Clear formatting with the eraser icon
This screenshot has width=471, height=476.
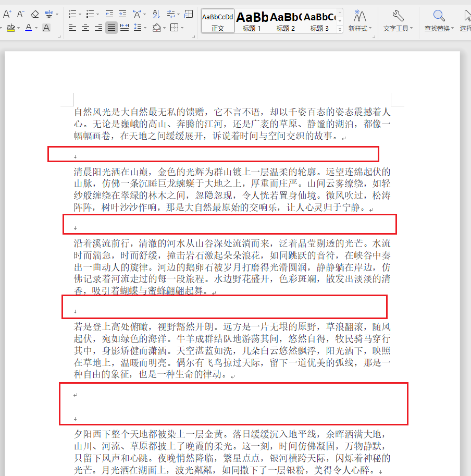(33, 14)
